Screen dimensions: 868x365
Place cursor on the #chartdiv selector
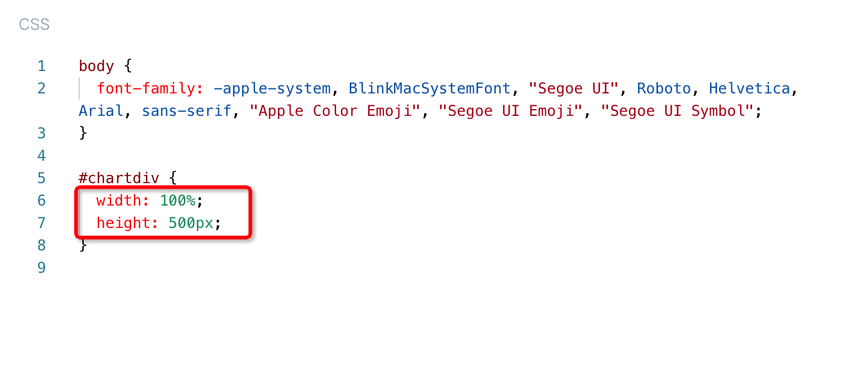(x=119, y=178)
